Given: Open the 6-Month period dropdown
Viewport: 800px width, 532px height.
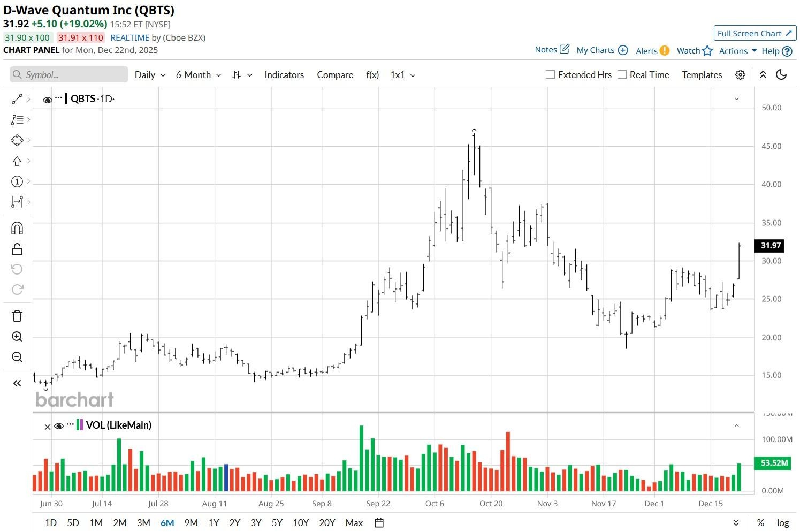Looking at the screenshot, I should pos(199,75).
